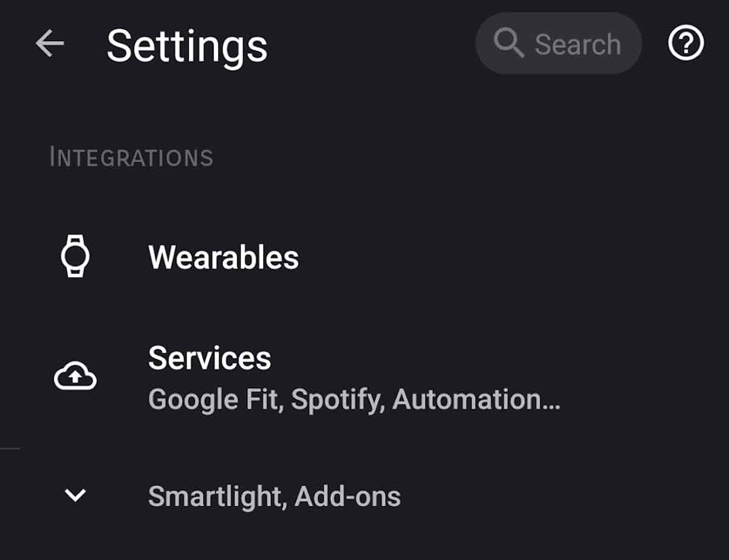Click the Google Fit, Spotify subtitle text

point(354,399)
